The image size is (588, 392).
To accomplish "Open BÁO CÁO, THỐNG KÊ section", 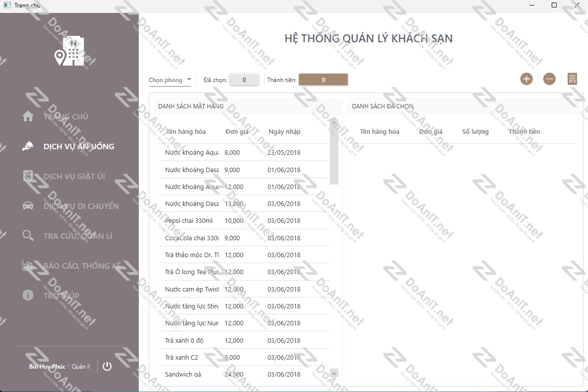I will [x=83, y=266].
